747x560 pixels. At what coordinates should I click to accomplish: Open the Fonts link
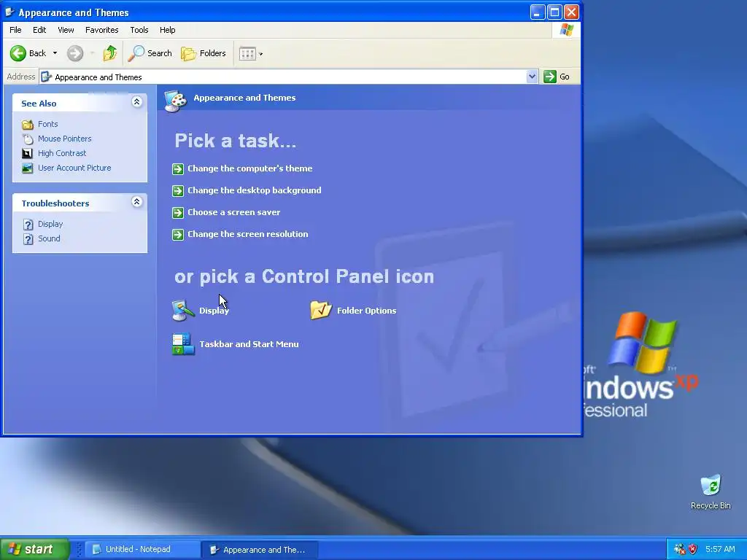pyautogui.click(x=47, y=124)
